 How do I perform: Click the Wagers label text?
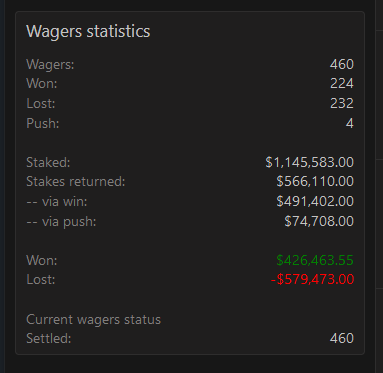[x=50, y=65]
